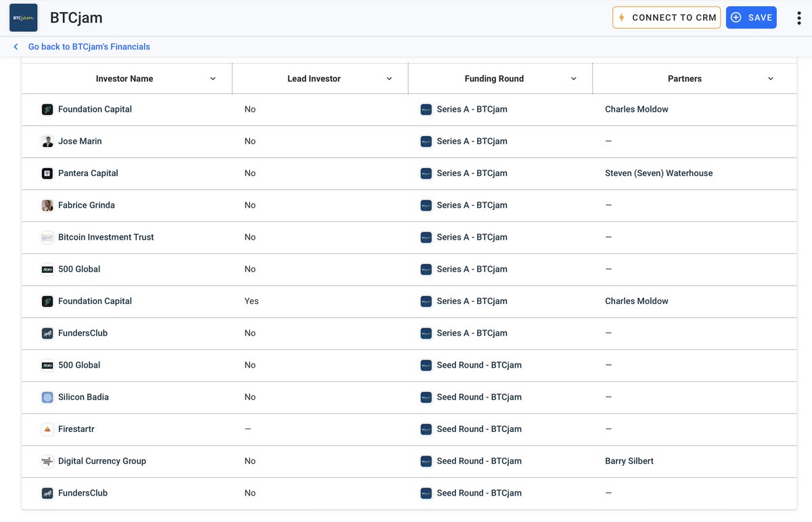Click the Digital Currency Group logo icon
The height and width of the screenshot is (522, 812).
(47, 461)
